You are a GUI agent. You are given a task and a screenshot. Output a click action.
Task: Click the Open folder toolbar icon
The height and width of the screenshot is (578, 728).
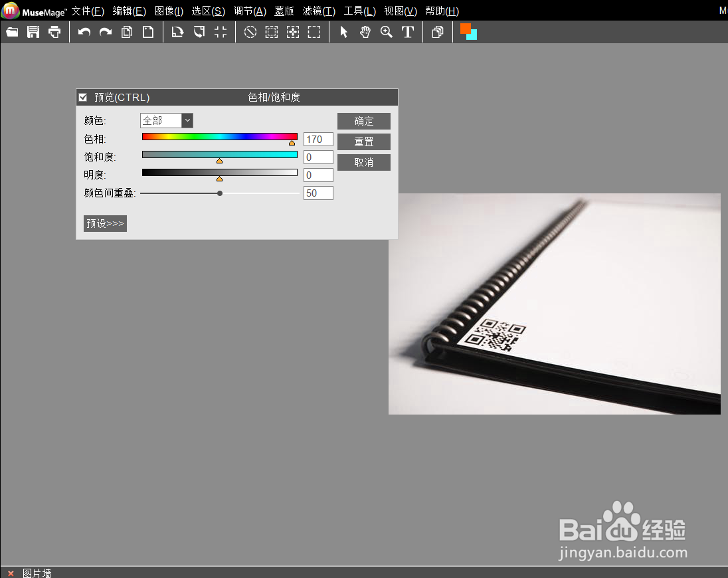click(12, 32)
